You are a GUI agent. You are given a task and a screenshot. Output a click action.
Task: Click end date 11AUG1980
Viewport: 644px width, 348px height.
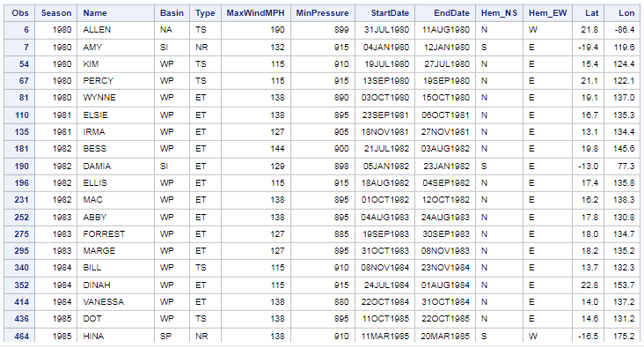(446, 30)
